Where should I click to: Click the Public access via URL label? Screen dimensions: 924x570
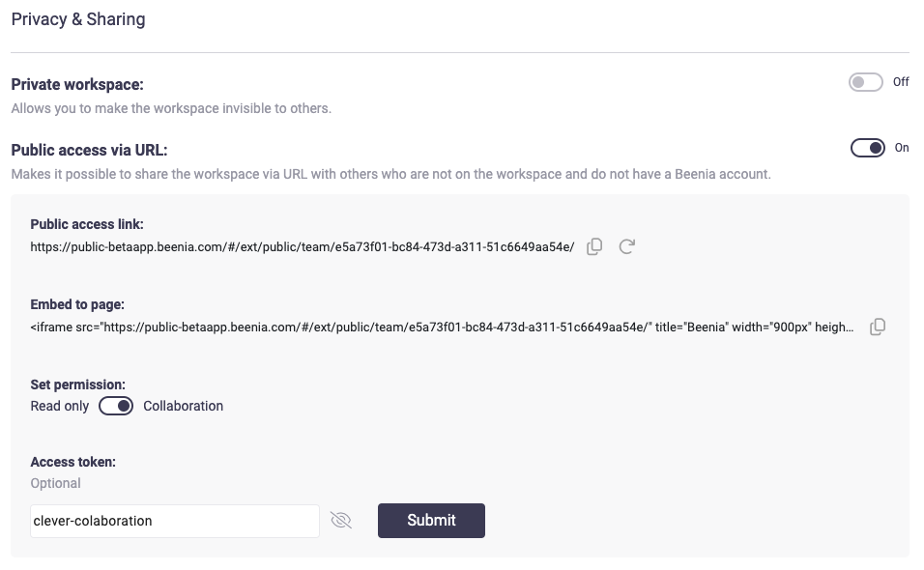pyautogui.click(x=90, y=150)
